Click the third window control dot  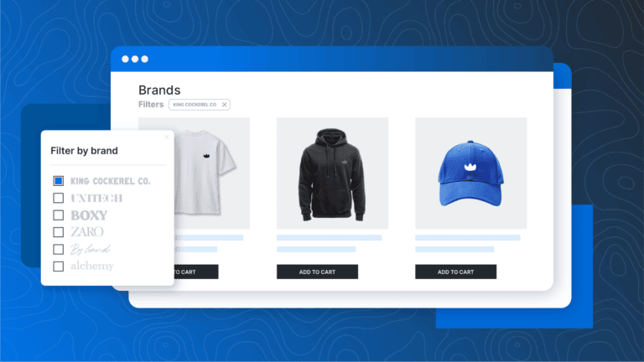click(x=144, y=59)
